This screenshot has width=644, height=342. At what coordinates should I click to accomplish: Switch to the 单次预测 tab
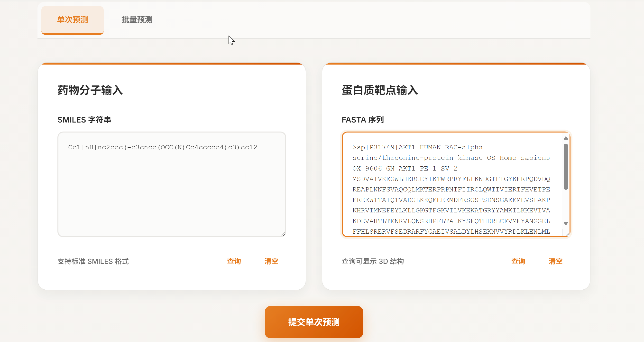pyautogui.click(x=72, y=20)
